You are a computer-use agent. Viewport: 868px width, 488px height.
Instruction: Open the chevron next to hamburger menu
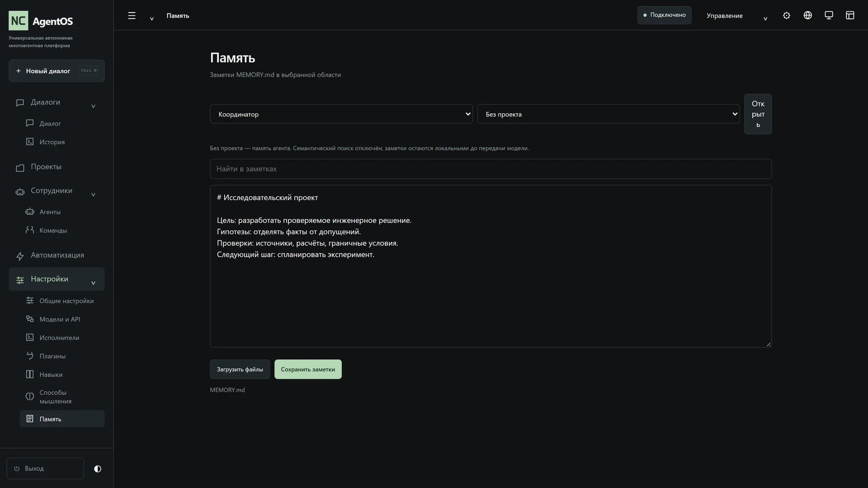point(152,19)
